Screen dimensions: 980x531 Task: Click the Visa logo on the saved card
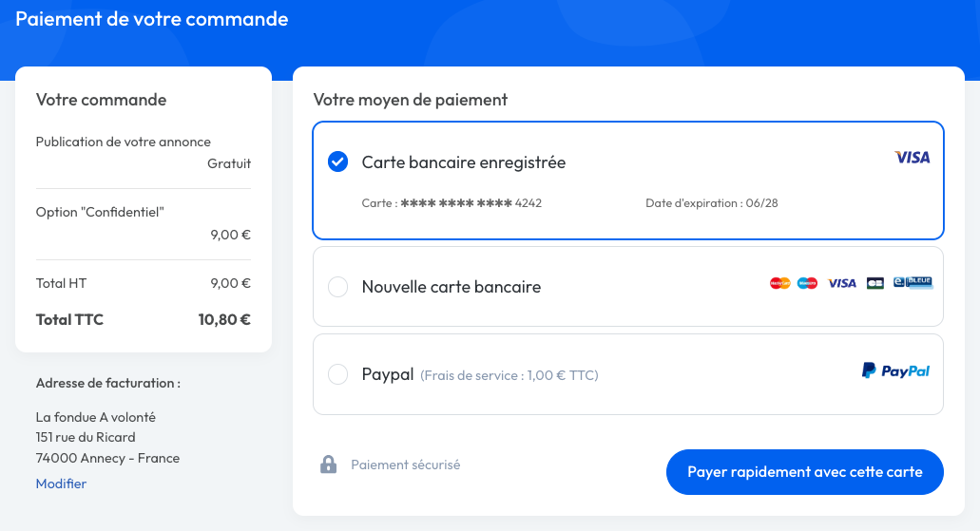[913, 158]
